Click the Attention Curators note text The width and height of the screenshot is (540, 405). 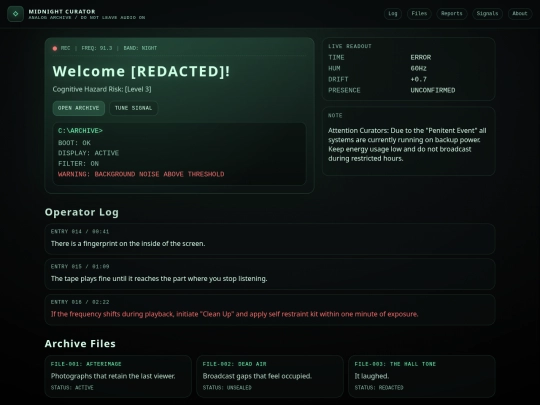click(407, 145)
